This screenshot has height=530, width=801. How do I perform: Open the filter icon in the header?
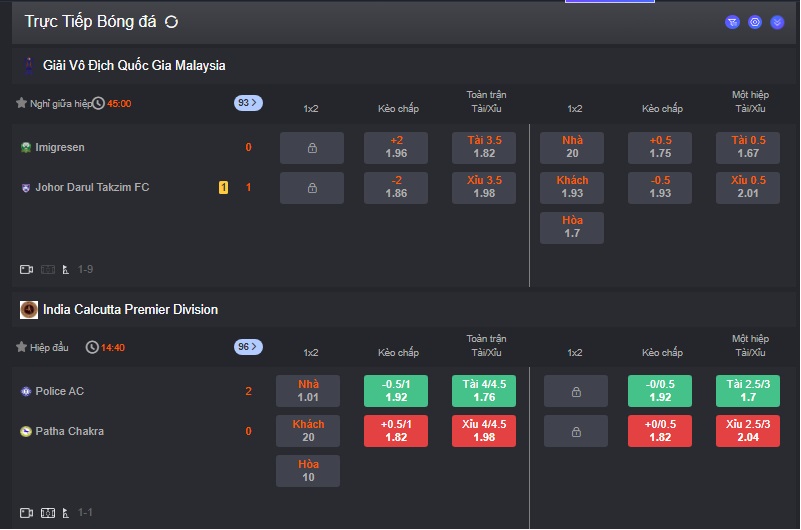(732, 22)
